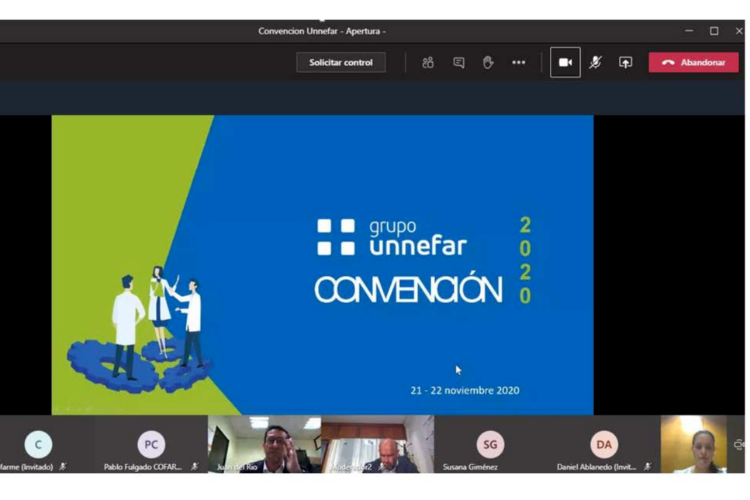The image size is (750, 500).
Task: Open the meeting chat conversation
Action: 459,62
